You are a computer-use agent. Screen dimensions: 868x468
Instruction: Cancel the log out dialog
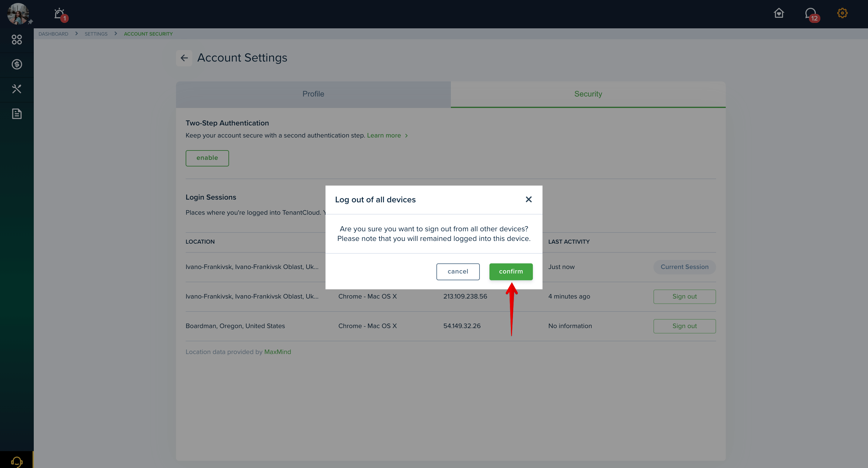click(458, 272)
